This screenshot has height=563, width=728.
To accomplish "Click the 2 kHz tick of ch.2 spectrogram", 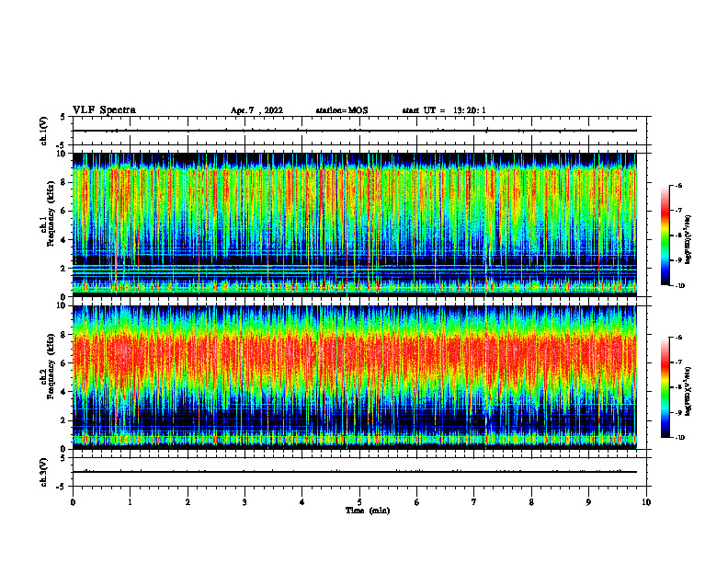I will click(x=63, y=420).
